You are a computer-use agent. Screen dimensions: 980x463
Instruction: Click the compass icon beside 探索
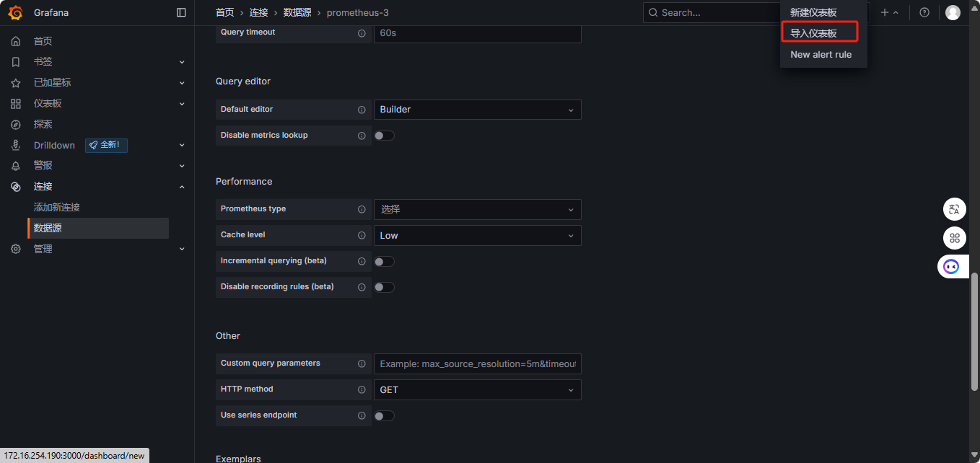16,124
